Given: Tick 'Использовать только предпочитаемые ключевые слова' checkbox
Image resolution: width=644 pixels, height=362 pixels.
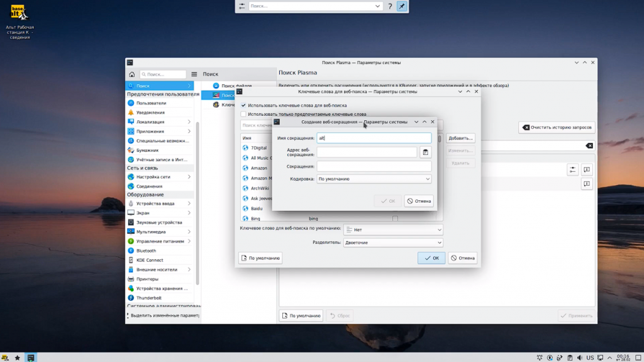Looking at the screenshot, I should point(243,115).
